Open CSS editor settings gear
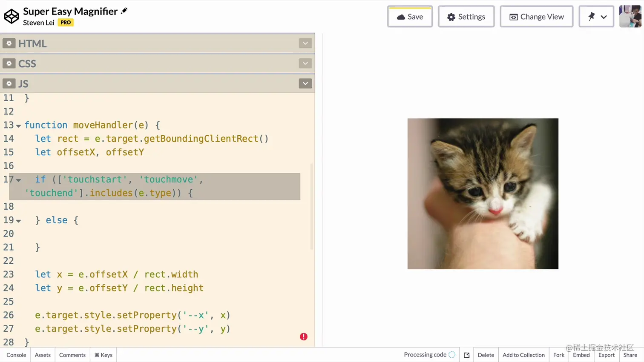644x362 pixels. click(x=9, y=63)
